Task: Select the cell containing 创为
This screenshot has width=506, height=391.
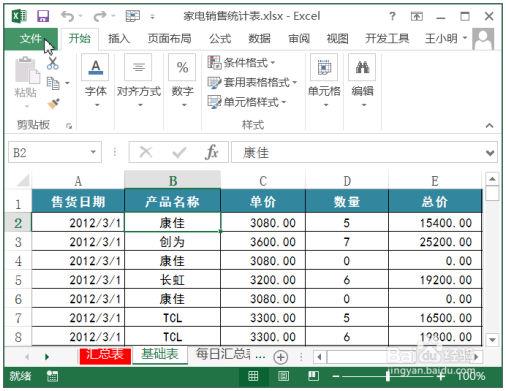Action: point(172,242)
